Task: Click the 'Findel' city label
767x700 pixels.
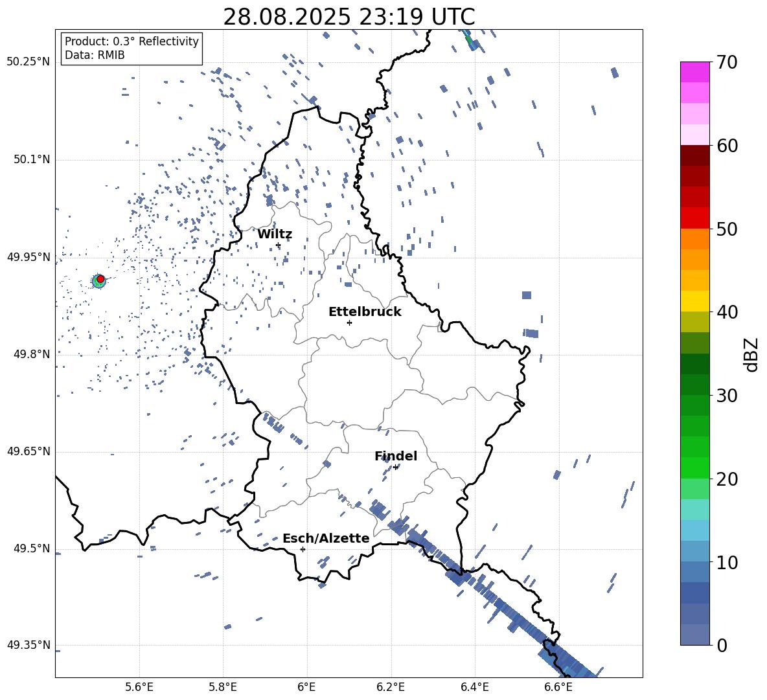Action: coord(396,456)
